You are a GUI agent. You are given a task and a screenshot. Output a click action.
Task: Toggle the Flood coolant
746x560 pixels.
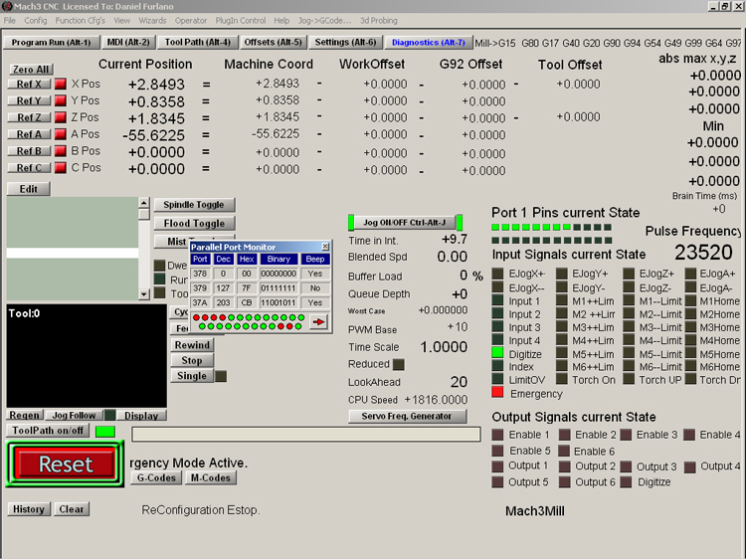[x=194, y=223]
